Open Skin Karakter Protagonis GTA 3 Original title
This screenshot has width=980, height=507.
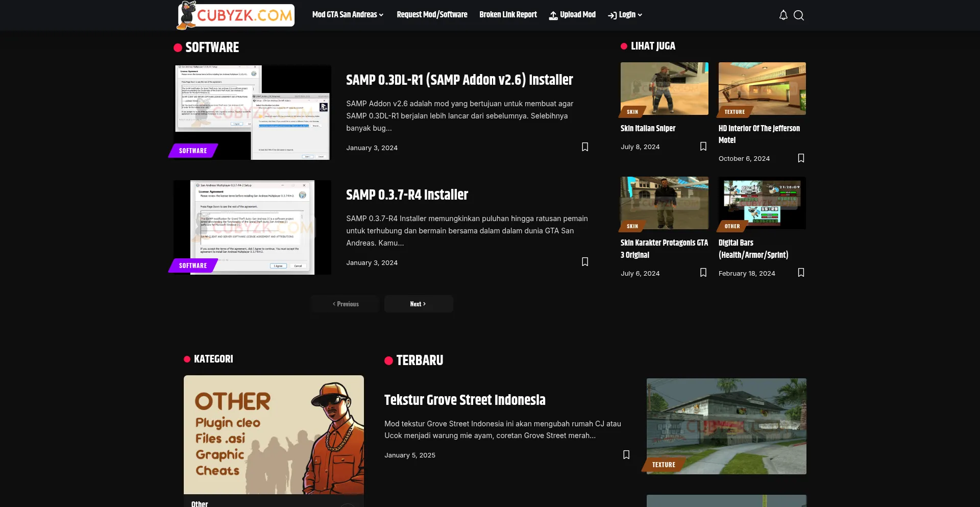click(x=664, y=249)
